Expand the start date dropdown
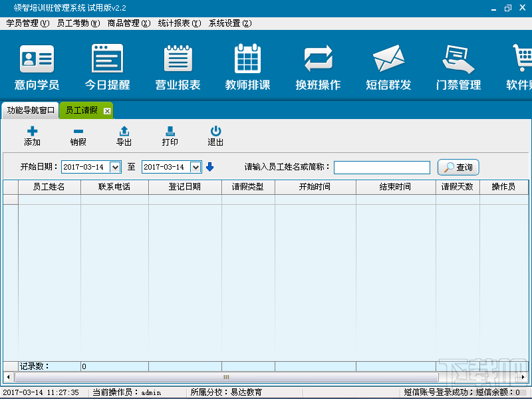532x399 pixels. coord(115,167)
